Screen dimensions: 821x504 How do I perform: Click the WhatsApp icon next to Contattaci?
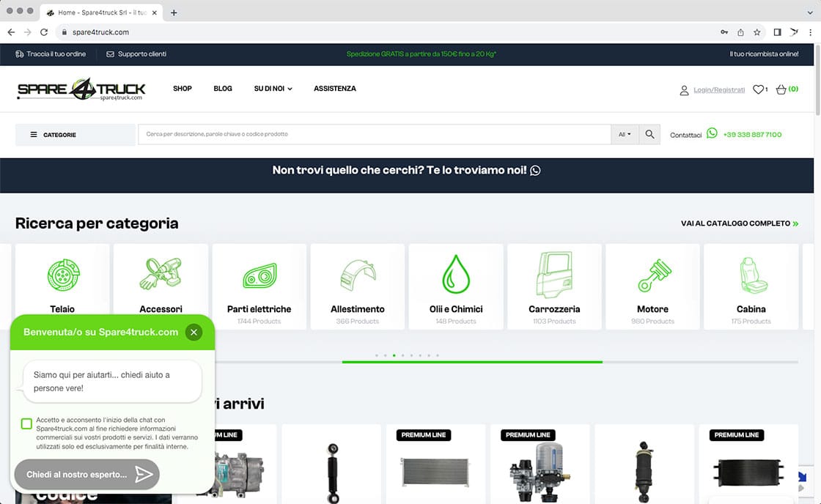pos(712,133)
